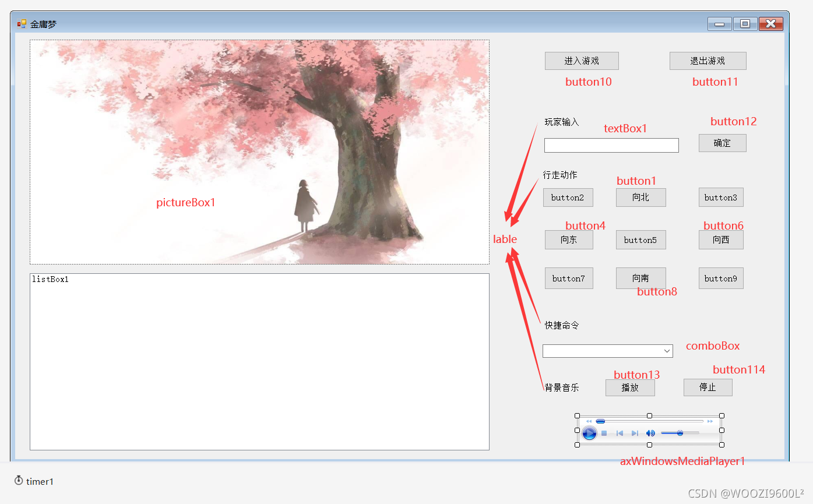Click the media player rewind double-arrow icon
The height and width of the screenshot is (504, 813).
[x=589, y=421]
